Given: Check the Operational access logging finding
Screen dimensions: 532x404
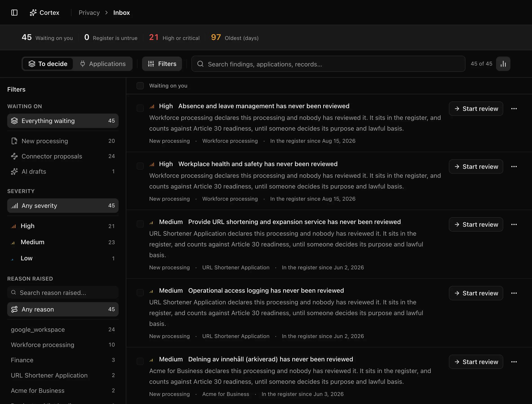Looking at the screenshot, I should point(140,293).
